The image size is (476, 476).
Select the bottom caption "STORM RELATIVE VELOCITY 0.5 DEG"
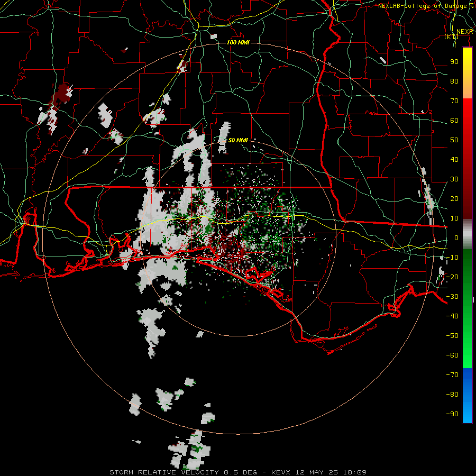[x=183, y=472]
